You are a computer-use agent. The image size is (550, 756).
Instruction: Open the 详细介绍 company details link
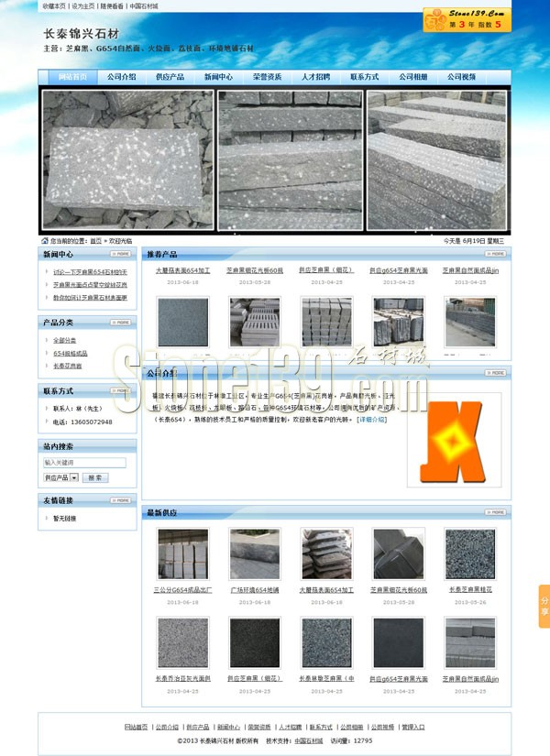[371, 420]
